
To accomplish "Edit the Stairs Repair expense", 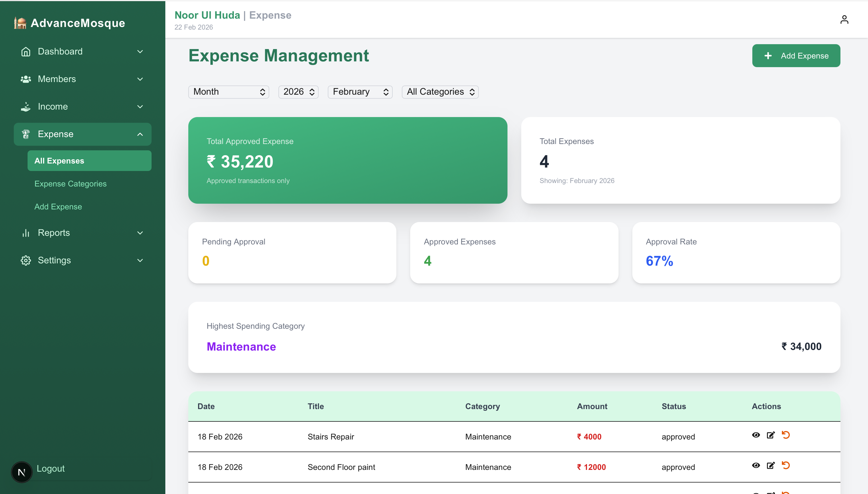I will click(x=771, y=435).
